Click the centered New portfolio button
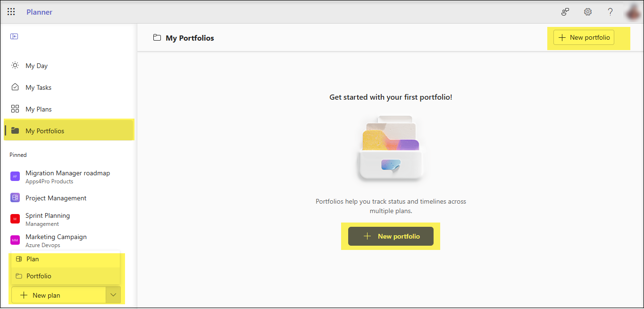Image resolution: width=644 pixels, height=309 pixels. [391, 236]
